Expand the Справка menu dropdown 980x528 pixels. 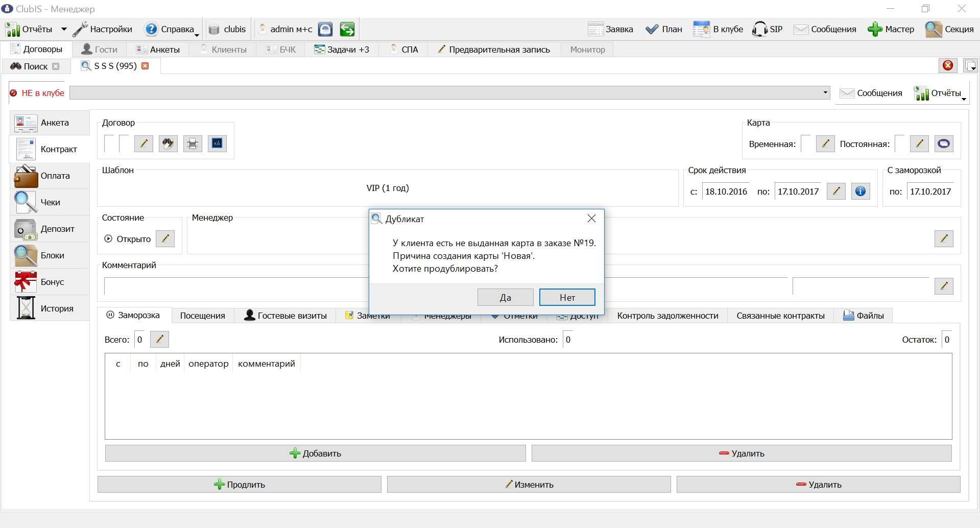coord(197,35)
